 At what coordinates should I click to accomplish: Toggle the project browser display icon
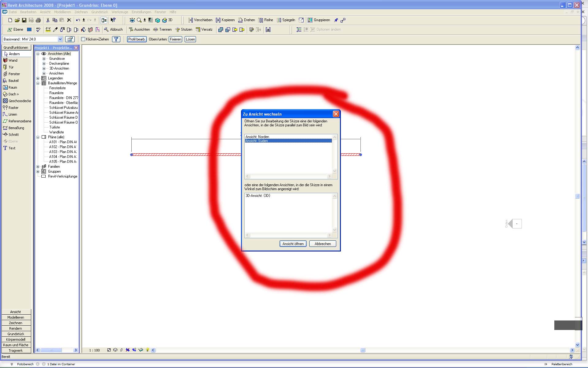pos(104,20)
